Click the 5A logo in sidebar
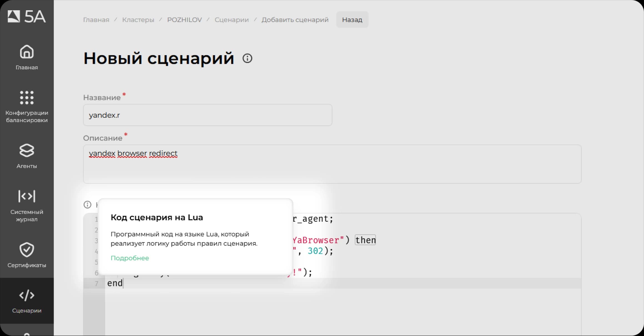 pyautogui.click(x=27, y=17)
